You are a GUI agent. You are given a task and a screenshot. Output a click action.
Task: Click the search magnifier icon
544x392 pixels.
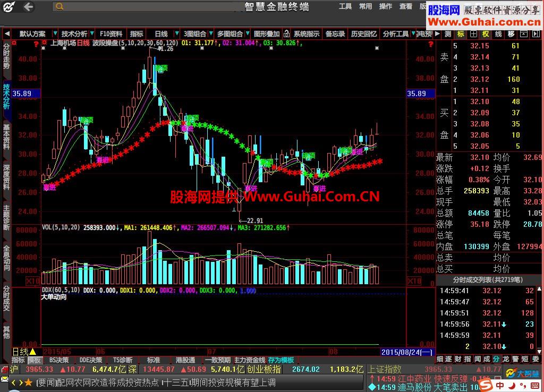pyautogui.click(x=59, y=6)
